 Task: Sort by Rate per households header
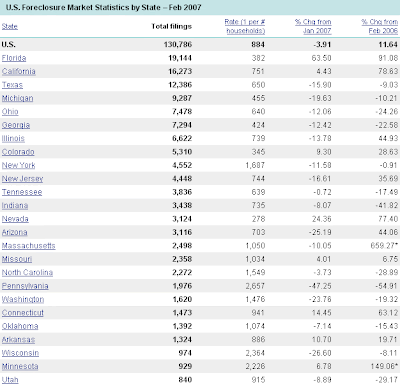(x=245, y=26)
